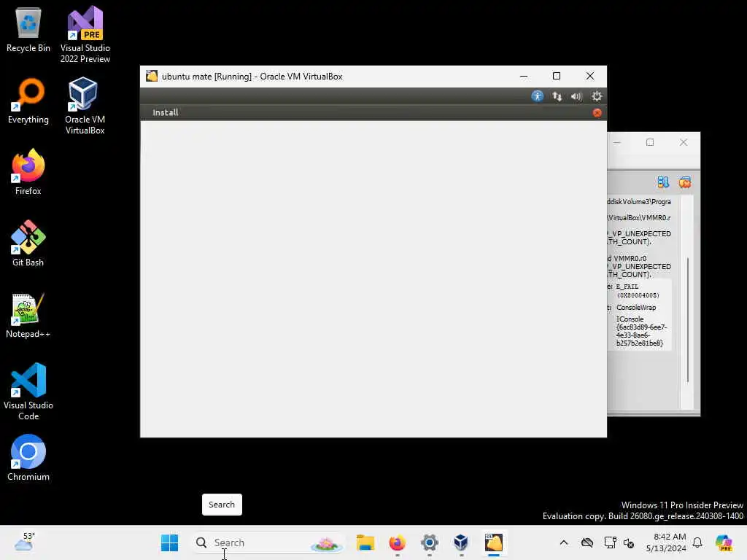The height and width of the screenshot is (560, 747).
Task: Click the Search tooltip label
Action: point(222,505)
